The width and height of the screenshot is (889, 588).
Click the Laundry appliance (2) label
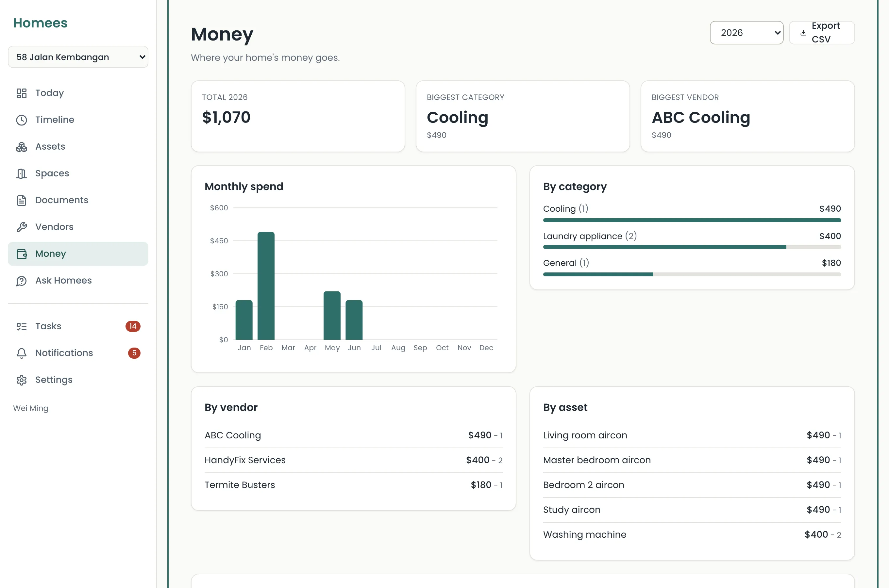[x=590, y=236]
